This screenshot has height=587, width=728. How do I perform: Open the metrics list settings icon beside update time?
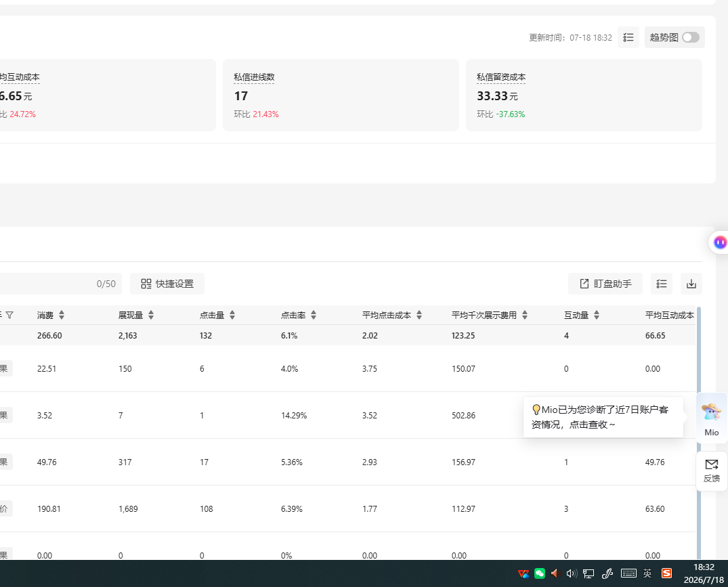[628, 37]
